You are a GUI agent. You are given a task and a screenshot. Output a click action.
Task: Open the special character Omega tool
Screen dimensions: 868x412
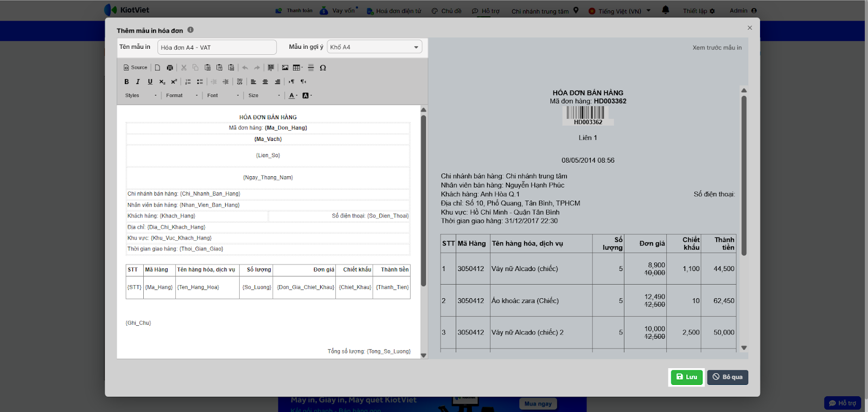(x=323, y=68)
